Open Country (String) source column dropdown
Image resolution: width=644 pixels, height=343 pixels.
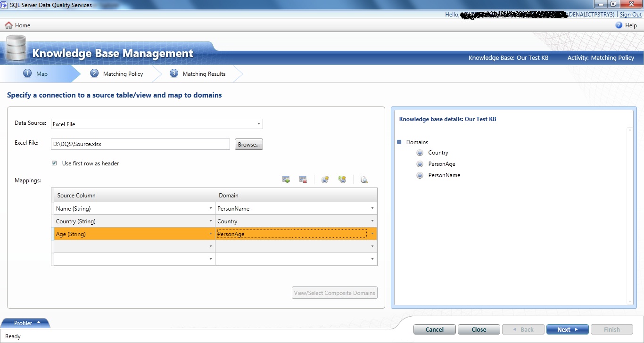(x=211, y=221)
